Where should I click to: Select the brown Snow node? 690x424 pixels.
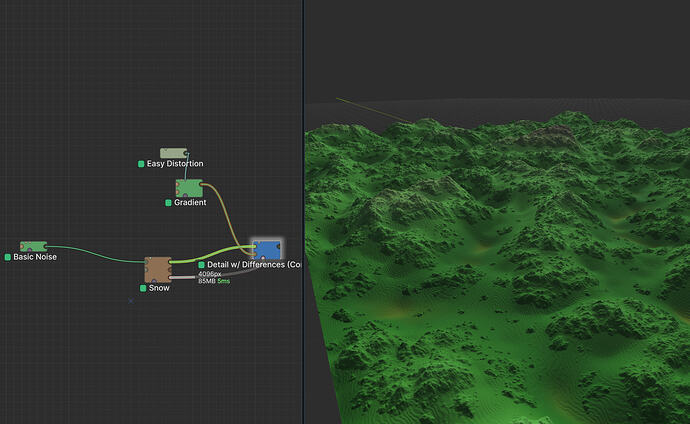coord(158,270)
